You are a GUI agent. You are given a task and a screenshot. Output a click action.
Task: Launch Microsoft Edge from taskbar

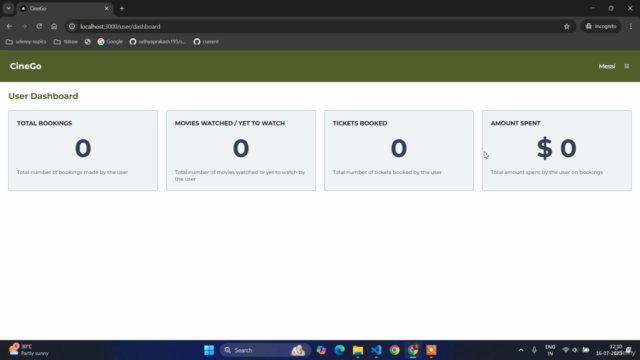[340, 350]
